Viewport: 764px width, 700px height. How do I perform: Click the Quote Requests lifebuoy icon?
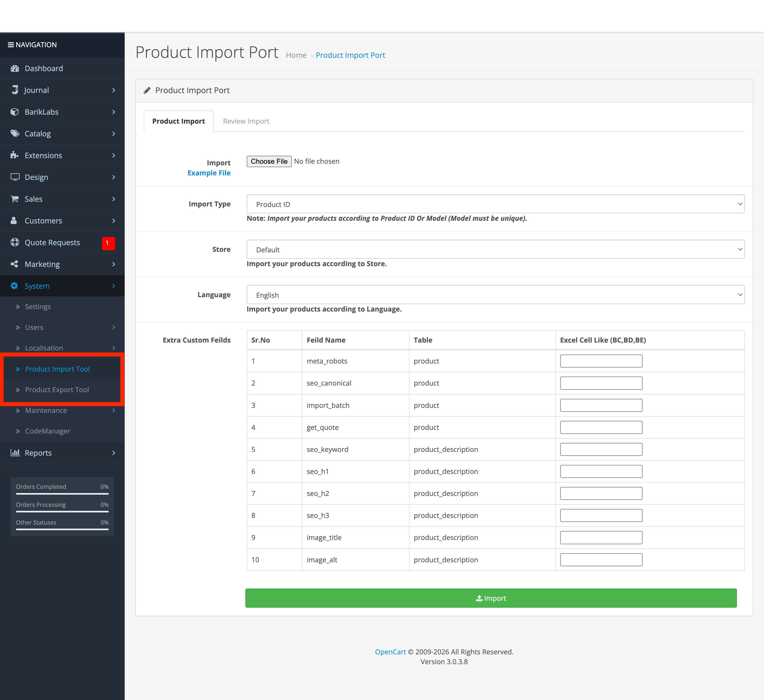pos(15,242)
